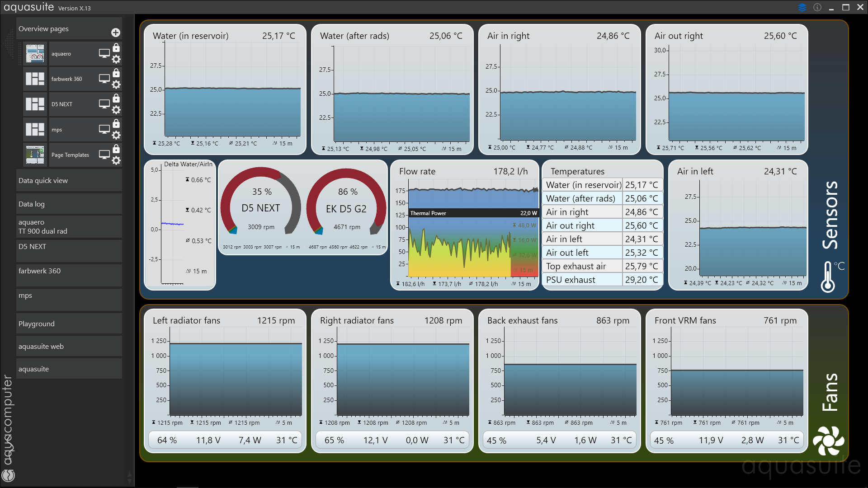Unlock the Page Templates page
Image resolution: width=868 pixels, height=488 pixels.
(116, 149)
